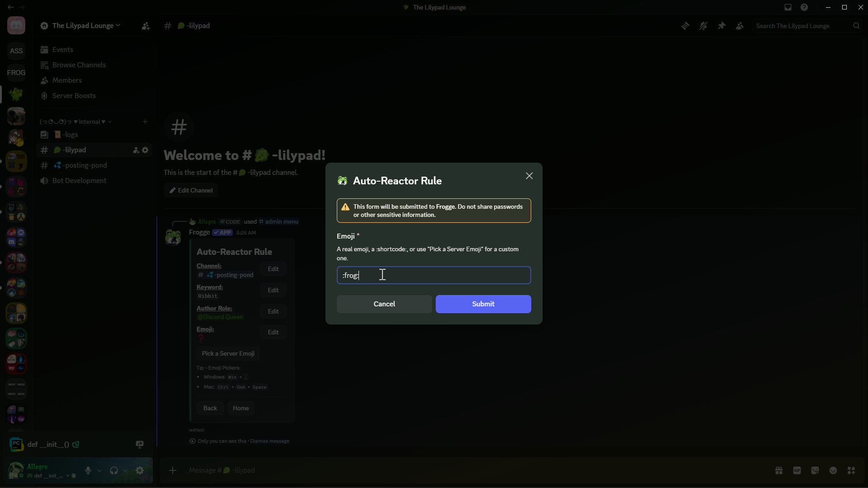Screen dimensions: 868x488
Task: Toggle notification settings bell icon
Action: (703, 26)
